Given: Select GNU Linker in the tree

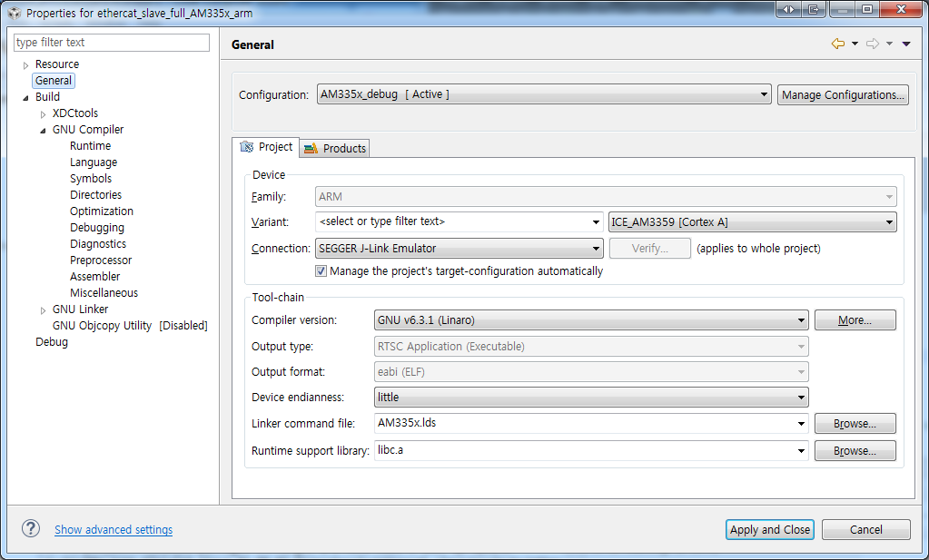Looking at the screenshot, I should [80, 309].
